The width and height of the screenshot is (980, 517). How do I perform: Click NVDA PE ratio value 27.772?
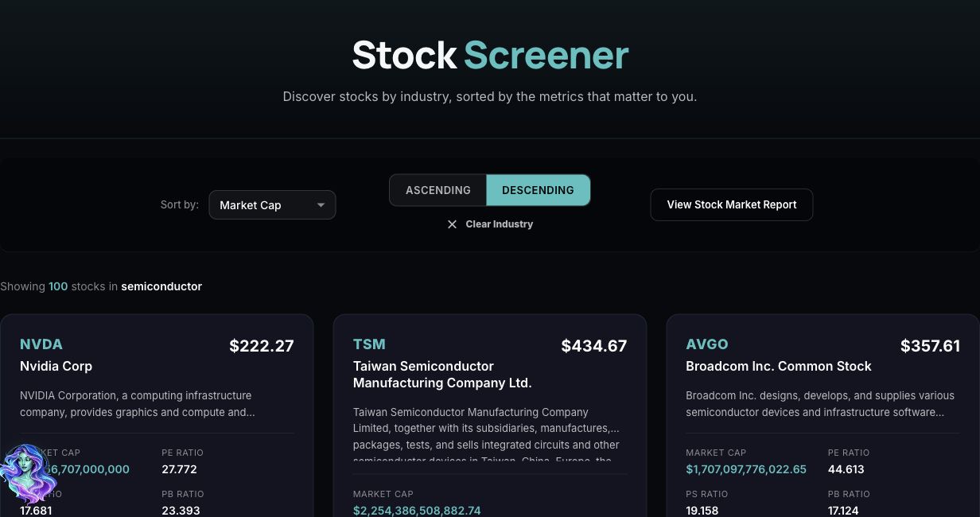[179, 469]
